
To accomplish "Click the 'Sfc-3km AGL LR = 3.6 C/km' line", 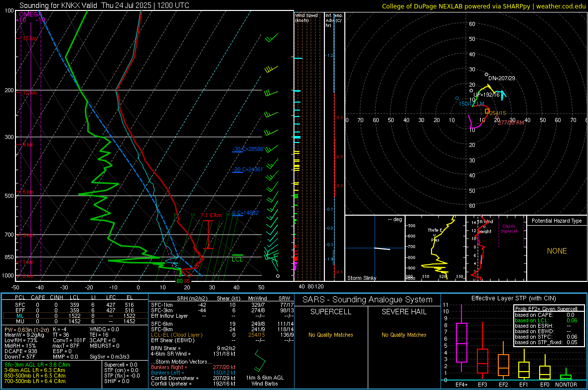I will pos(37,365).
